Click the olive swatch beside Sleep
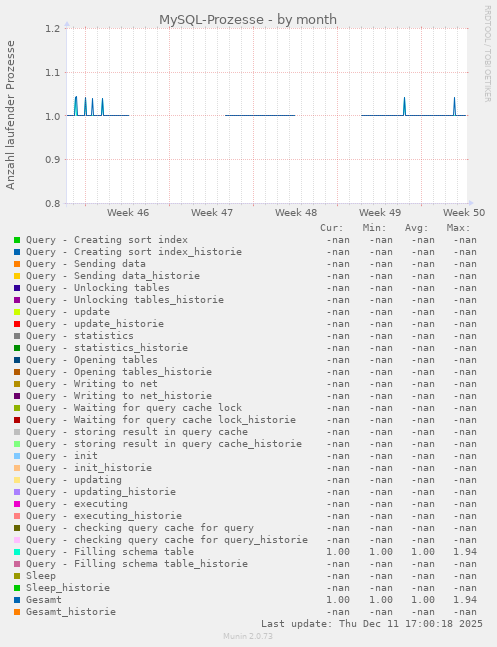497x647 pixels. (x=17, y=576)
